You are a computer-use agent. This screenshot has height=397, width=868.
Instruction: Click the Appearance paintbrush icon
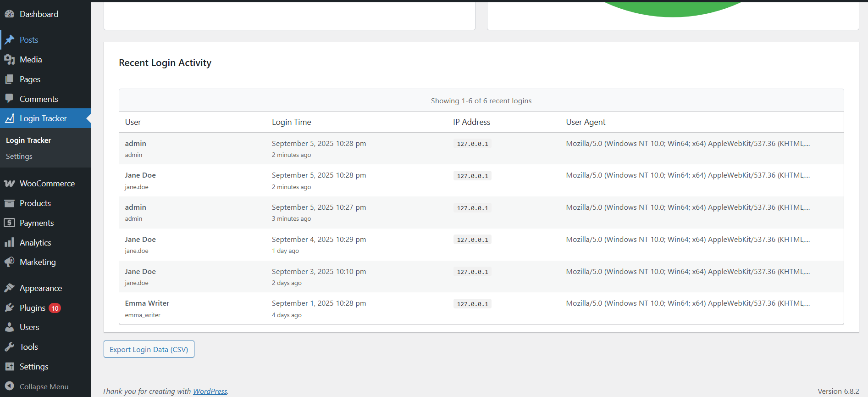(10, 288)
